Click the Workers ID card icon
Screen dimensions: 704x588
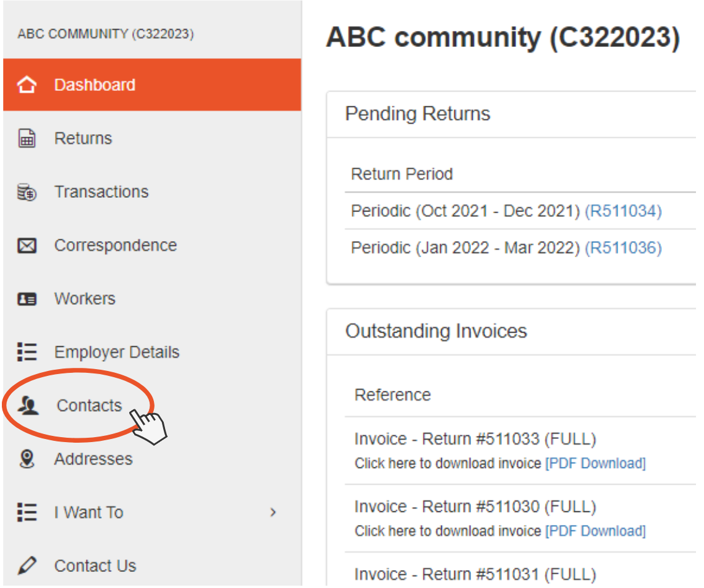click(x=27, y=299)
